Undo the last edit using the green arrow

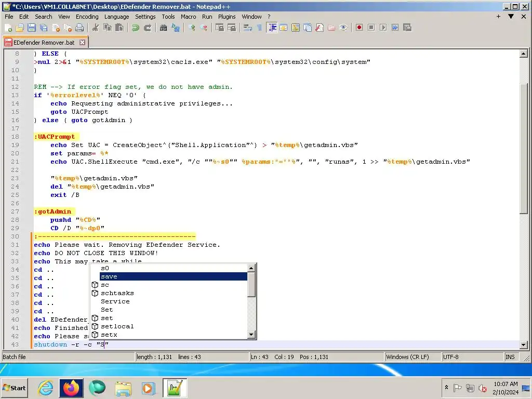click(136, 28)
